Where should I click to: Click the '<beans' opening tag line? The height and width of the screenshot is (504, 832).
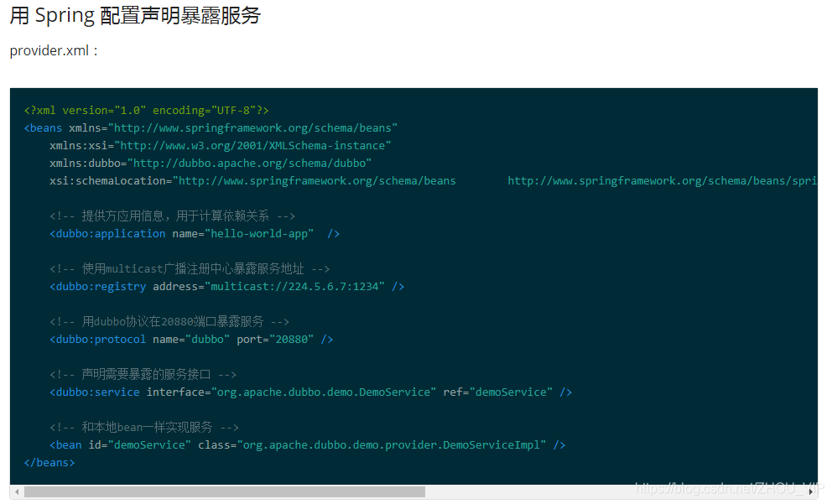pos(211,127)
